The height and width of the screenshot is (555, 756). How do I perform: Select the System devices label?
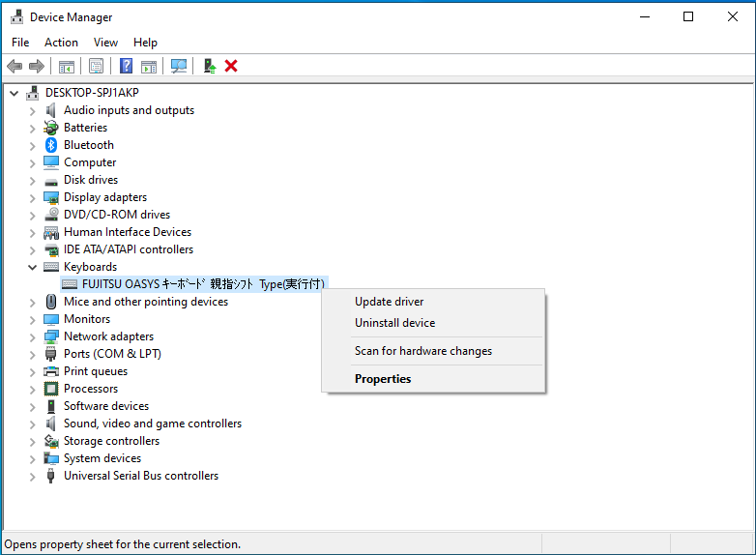pos(102,458)
